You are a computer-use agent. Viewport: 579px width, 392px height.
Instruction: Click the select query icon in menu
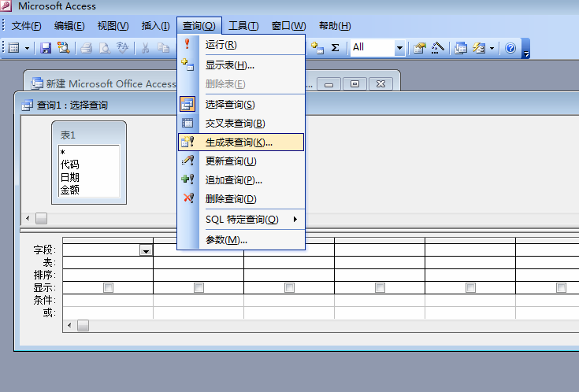187,104
